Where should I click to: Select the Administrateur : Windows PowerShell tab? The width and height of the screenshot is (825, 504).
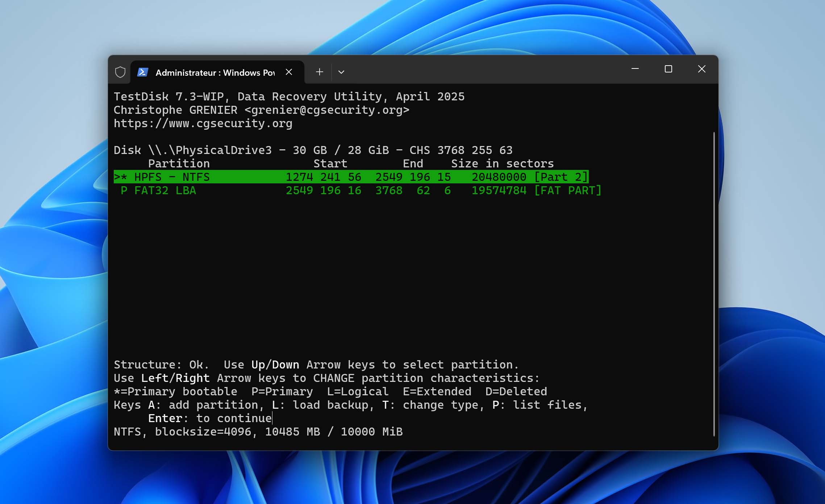217,72
